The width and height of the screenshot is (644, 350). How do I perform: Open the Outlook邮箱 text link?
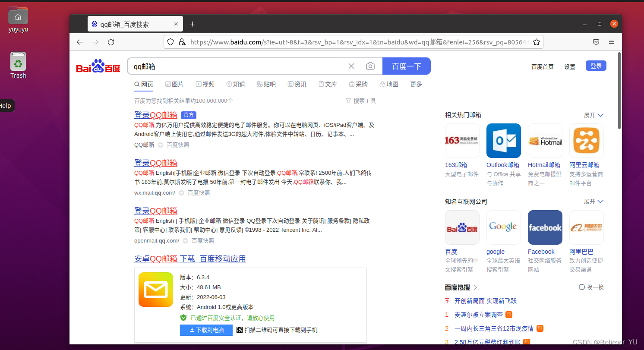pyautogui.click(x=503, y=165)
